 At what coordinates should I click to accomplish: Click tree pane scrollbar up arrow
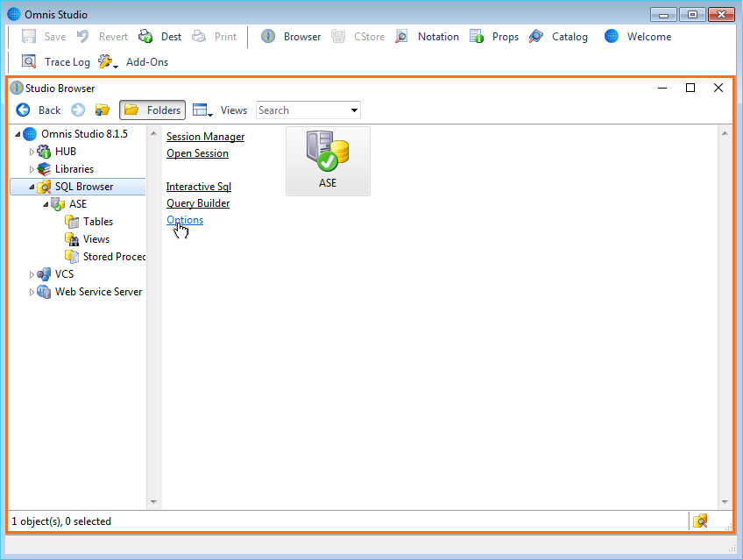[153, 133]
